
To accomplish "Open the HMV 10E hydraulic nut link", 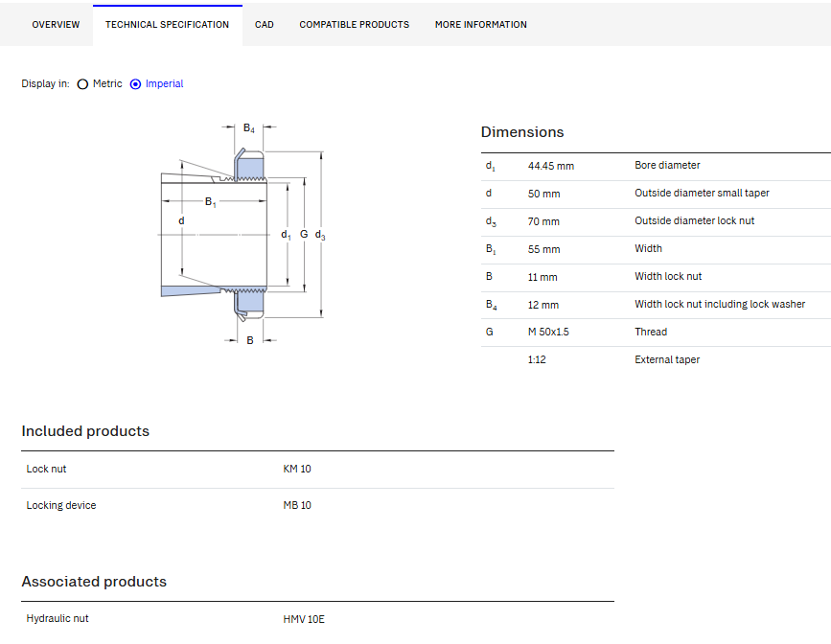I will point(304,619).
